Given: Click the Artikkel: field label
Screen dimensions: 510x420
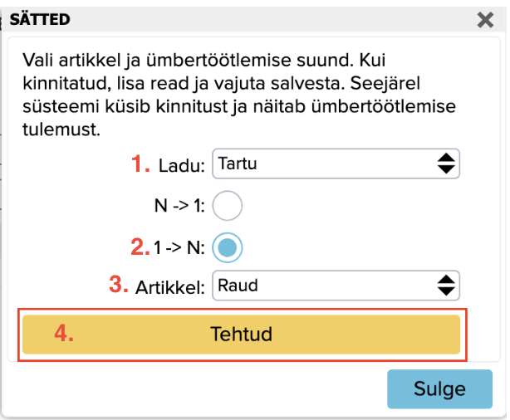Looking at the screenshot, I should coord(170,286).
